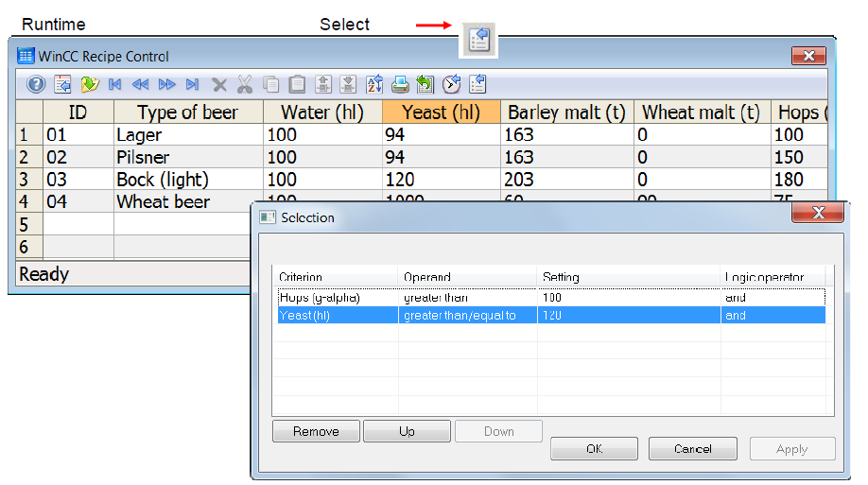Go to first data record

pos(114,85)
